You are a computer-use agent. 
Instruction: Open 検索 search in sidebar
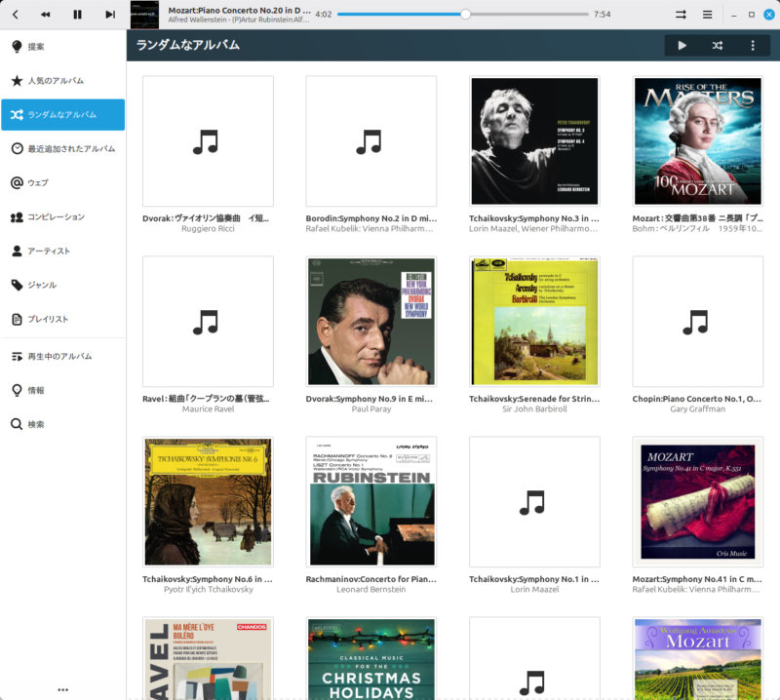63,424
